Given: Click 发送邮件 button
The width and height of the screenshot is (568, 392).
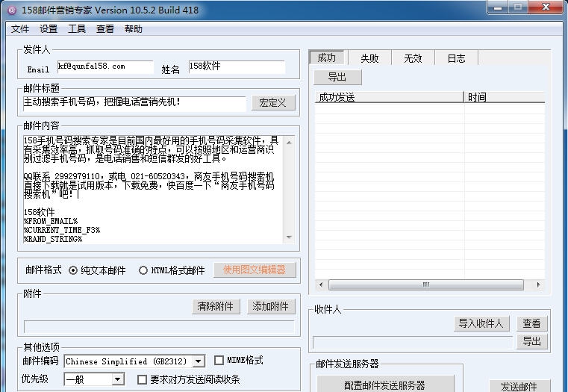Looking at the screenshot, I should 519,386.
